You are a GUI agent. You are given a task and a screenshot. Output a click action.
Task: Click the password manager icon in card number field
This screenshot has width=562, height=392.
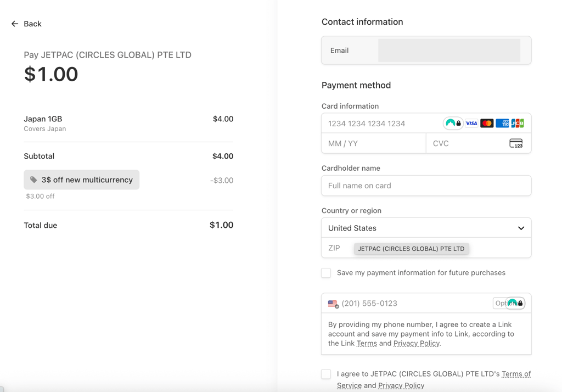(453, 124)
